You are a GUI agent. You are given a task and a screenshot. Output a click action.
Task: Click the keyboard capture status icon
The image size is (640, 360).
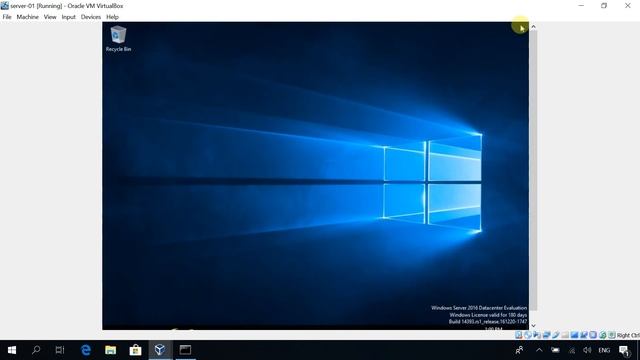click(x=611, y=335)
